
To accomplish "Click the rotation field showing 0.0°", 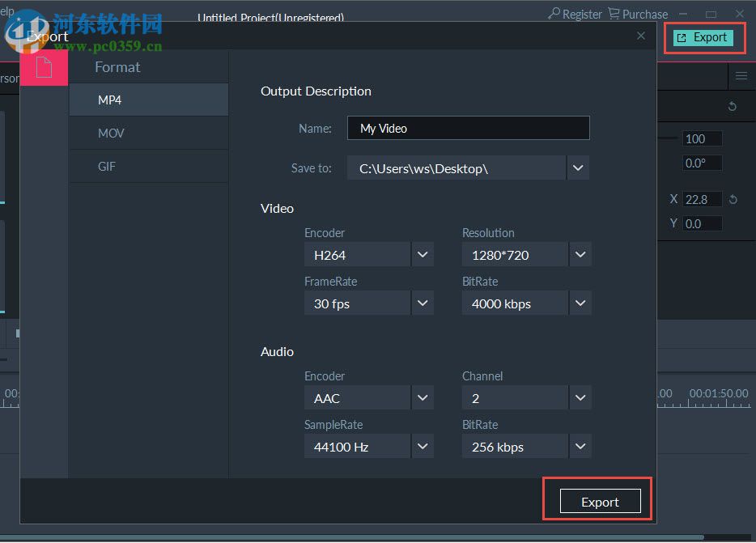I will point(702,163).
